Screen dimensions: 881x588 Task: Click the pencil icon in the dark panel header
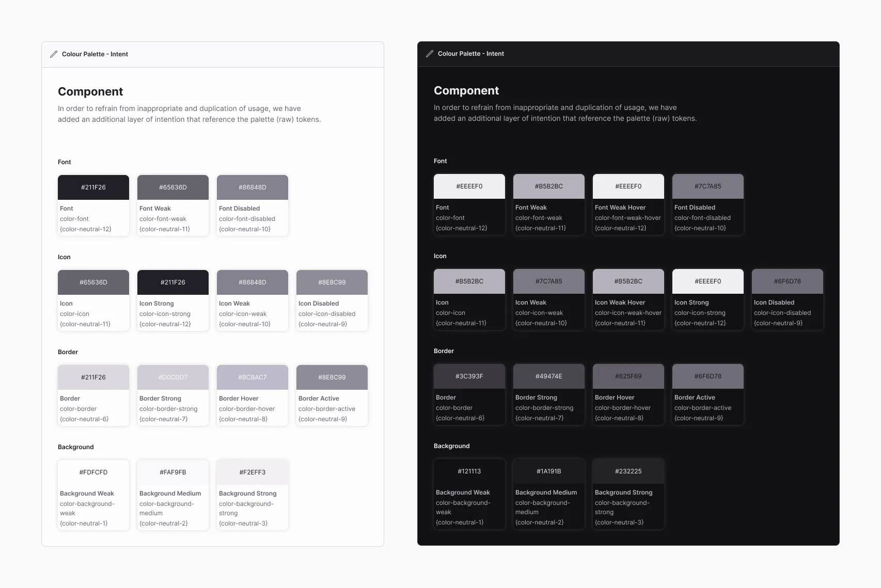click(430, 54)
